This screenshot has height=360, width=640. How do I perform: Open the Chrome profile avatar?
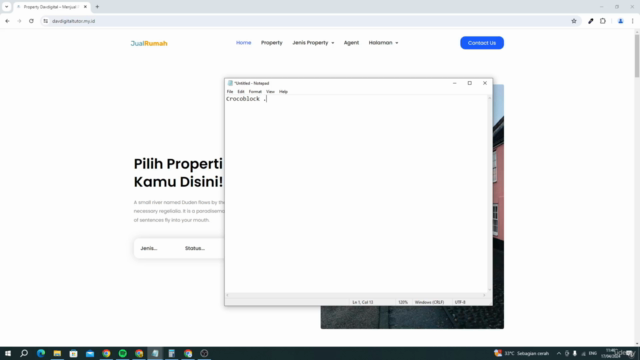620,21
